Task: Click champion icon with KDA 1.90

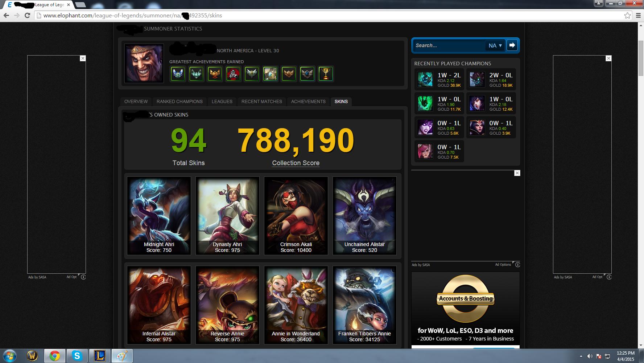Action: coord(425,103)
